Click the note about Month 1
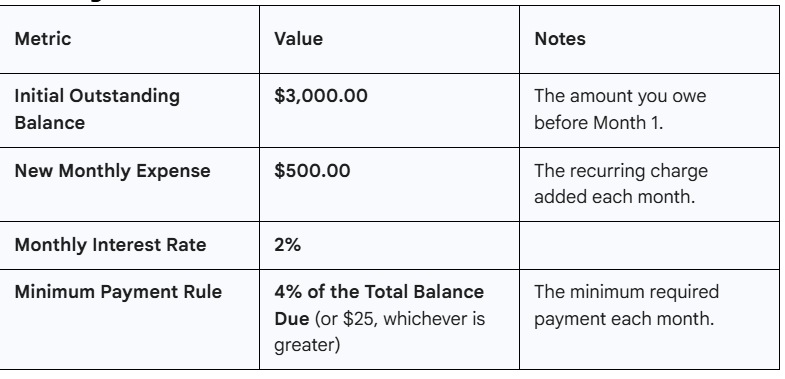Screen dimensions: 785x379 pyautogui.click(x=620, y=109)
